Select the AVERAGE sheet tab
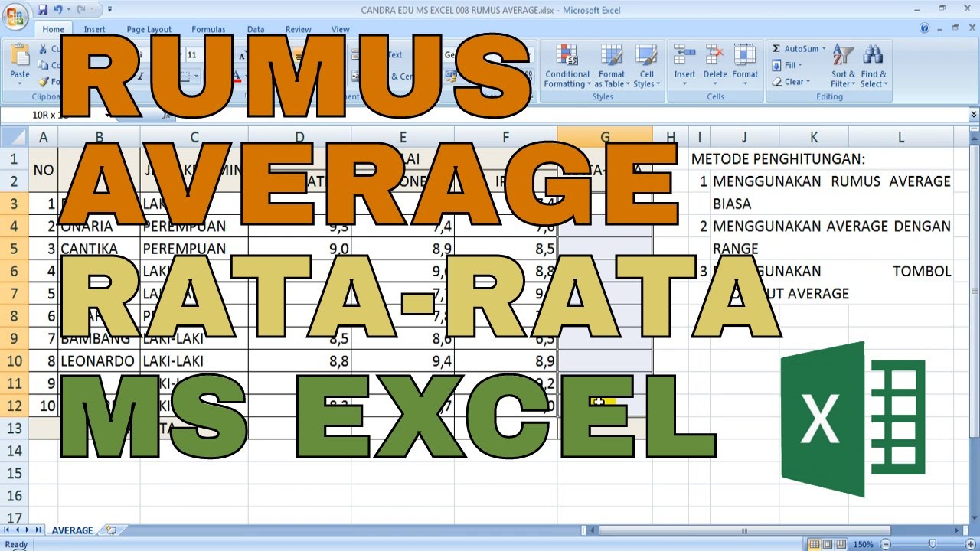 click(73, 530)
